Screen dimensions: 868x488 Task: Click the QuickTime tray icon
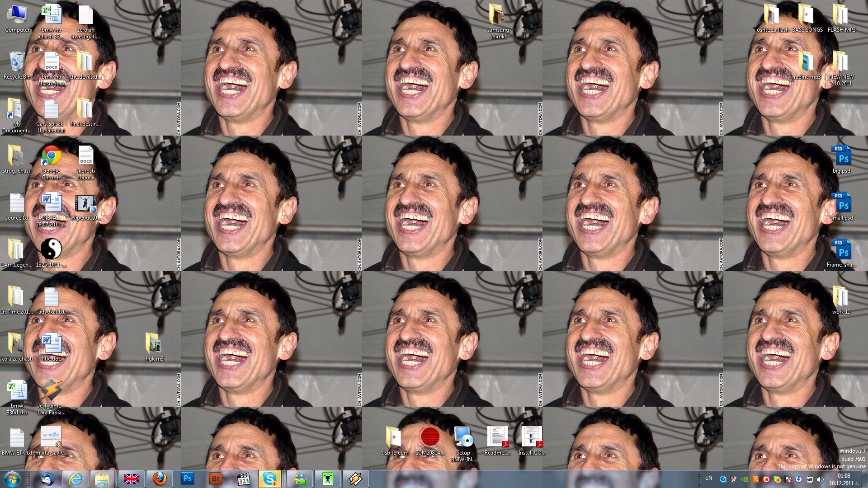click(x=723, y=479)
